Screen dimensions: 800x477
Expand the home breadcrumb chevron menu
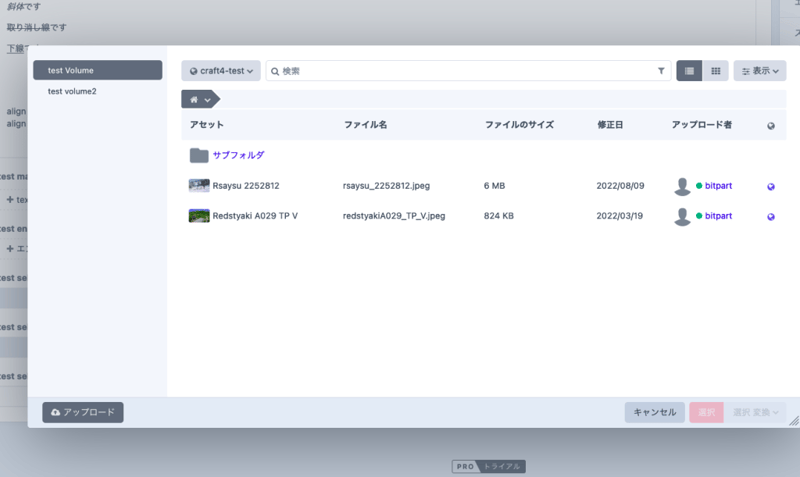pyautogui.click(x=207, y=100)
